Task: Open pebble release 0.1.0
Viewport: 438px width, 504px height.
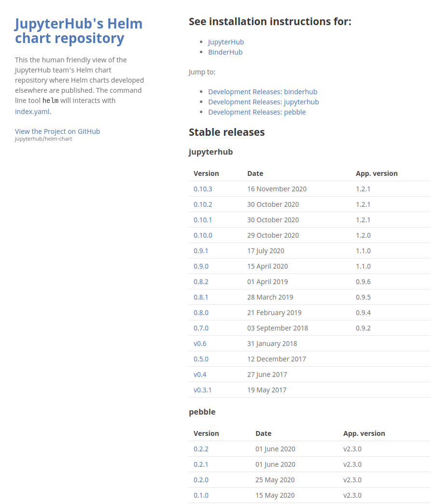Action: click(x=201, y=495)
